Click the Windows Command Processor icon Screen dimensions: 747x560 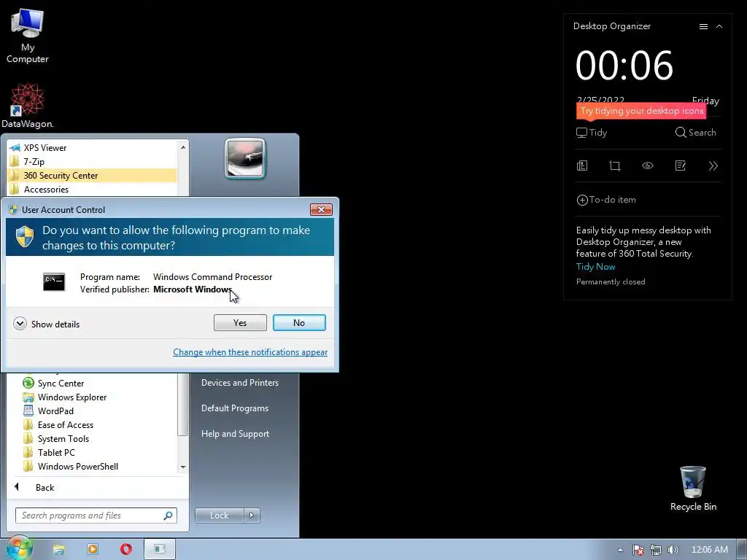click(x=54, y=282)
